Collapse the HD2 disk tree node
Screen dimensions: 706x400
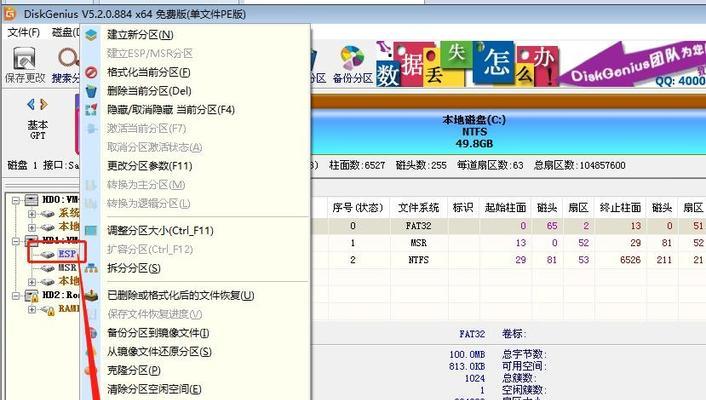coord(16,296)
